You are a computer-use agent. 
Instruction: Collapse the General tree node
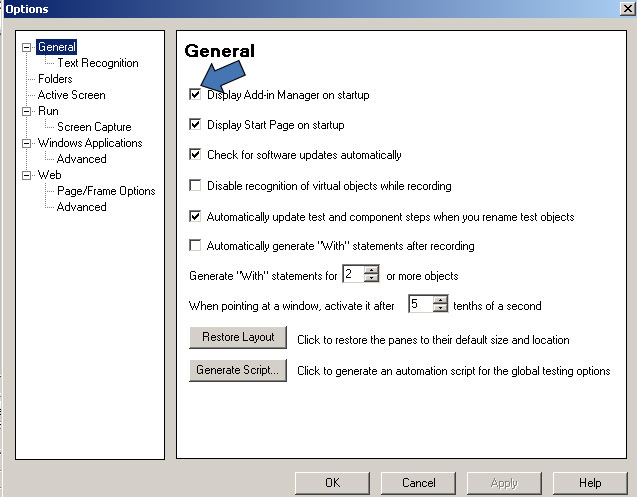(26, 47)
